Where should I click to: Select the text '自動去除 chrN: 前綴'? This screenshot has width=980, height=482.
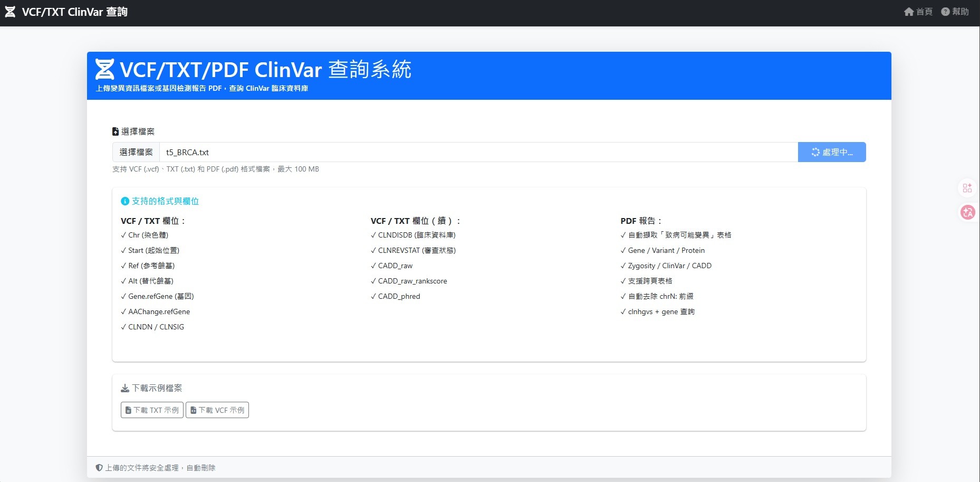(661, 296)
